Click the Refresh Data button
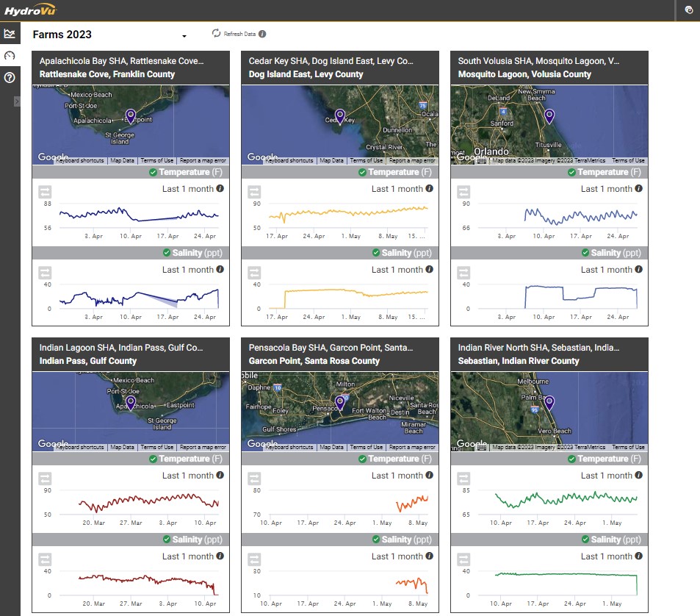Image resolution: width=700 pixels, height=616 pixels. (x=234, y=34)
